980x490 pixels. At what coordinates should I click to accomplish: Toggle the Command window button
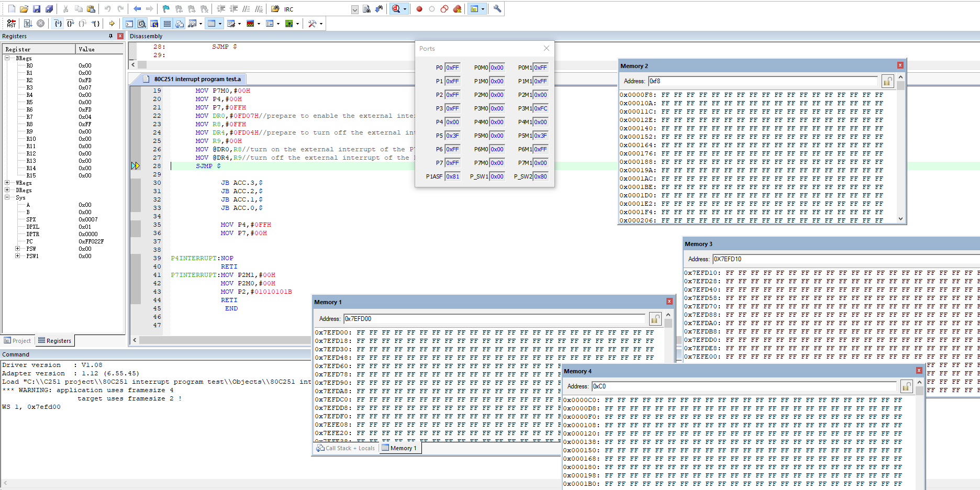pyautogui.click(x=129, y=24)
